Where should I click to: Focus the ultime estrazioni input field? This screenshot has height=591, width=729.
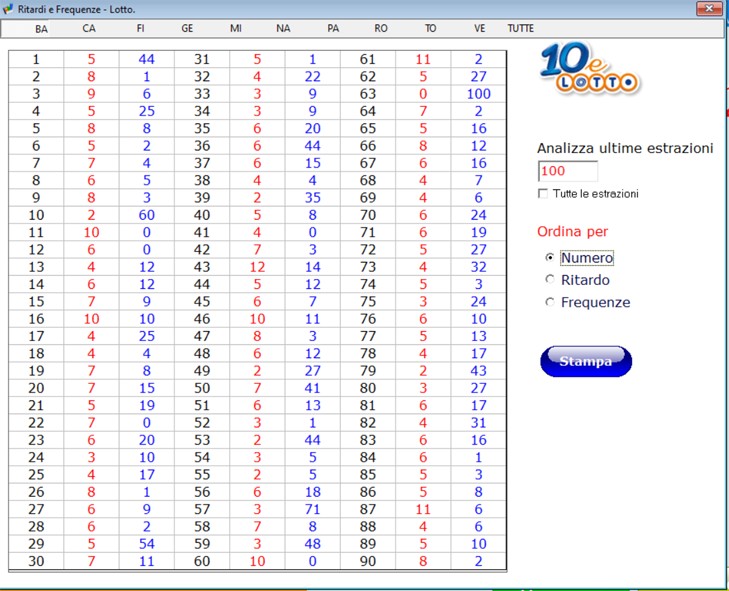point(568,171)
